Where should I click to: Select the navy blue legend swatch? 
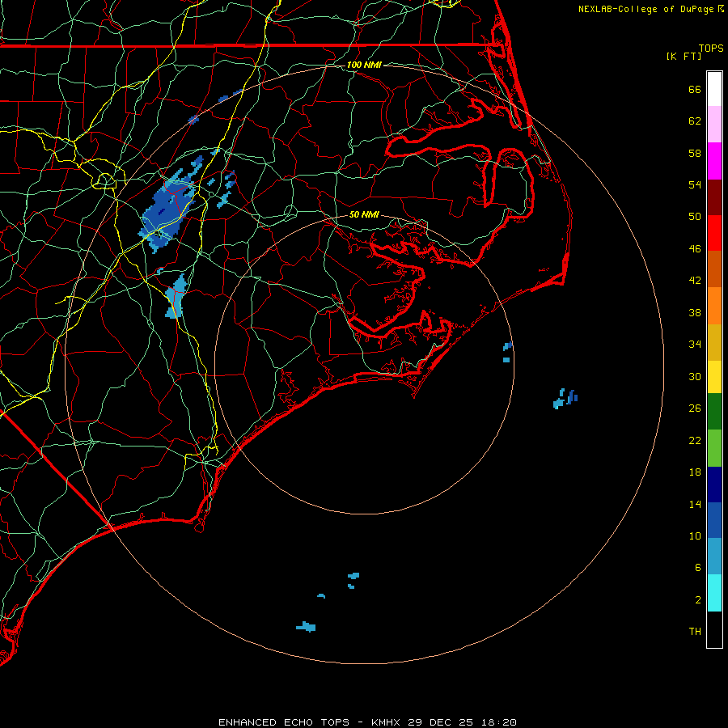(x=714, y=485)
